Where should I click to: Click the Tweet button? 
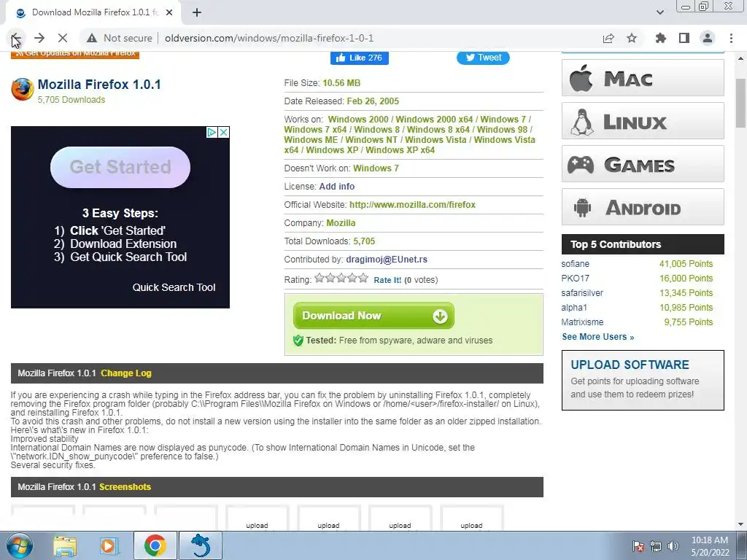483,58
